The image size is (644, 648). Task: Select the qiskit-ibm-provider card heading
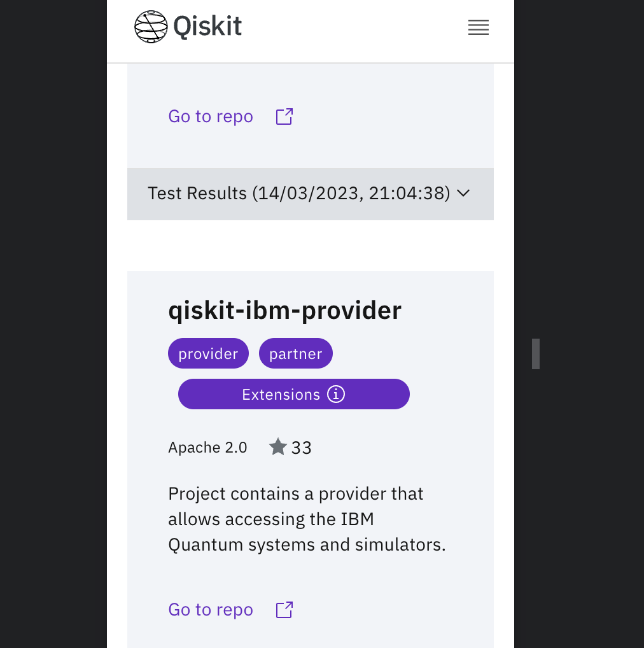(284, 310)
